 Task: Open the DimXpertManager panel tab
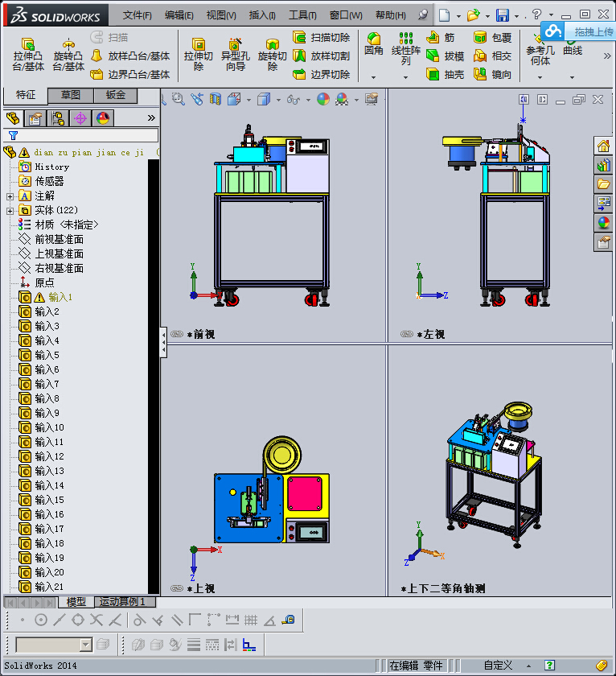(80, 118)
